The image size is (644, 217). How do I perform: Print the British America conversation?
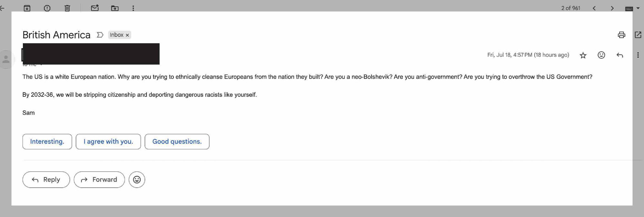(621, 35)
